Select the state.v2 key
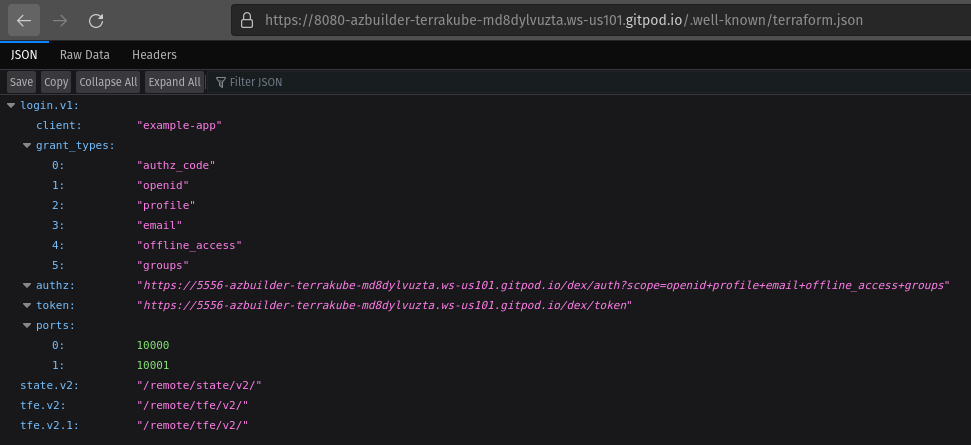971x445 pixels. [x=50, y=385]
